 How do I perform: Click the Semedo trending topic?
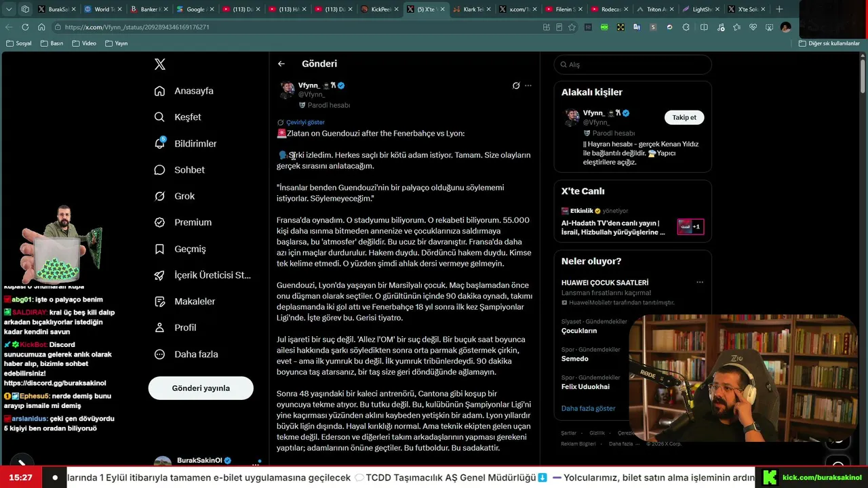point(575,359)
